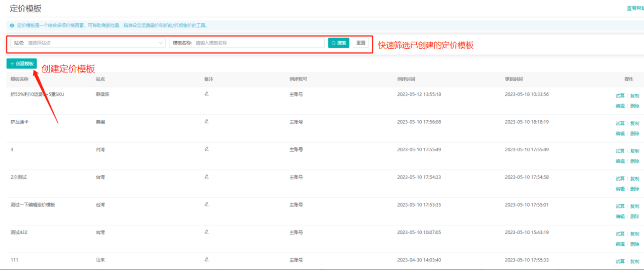The image size is (644, 270).
Task: Click 删除 for the 测试一下编辑定价模板 row
Action: (x=634, y=217)
